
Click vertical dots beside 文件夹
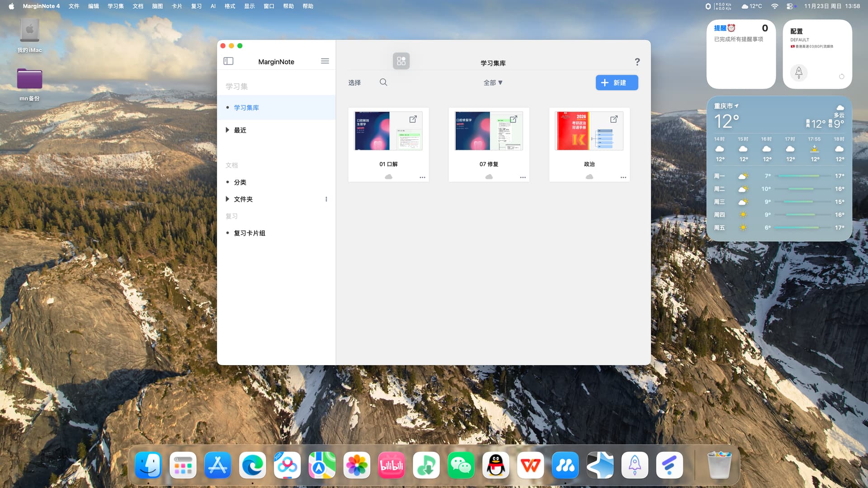click(x=326, y=199)
